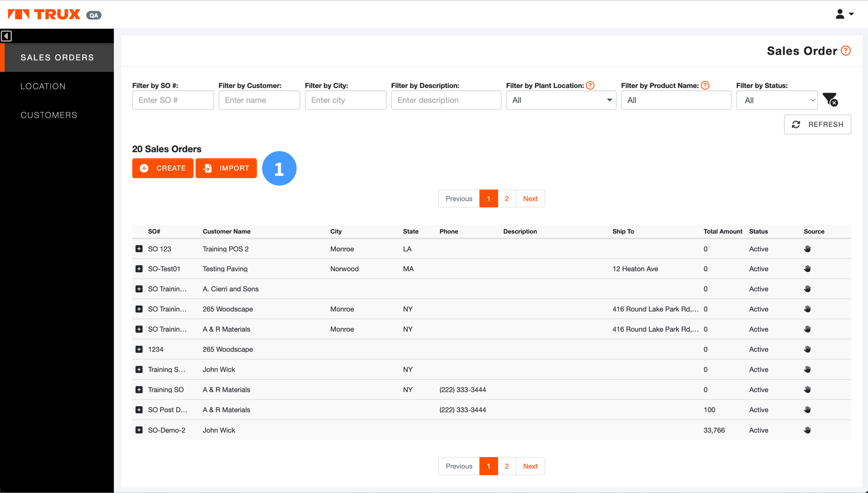
Task: Click the 'Testing Paving' customer cell
Action: click(x=225, y=269)
